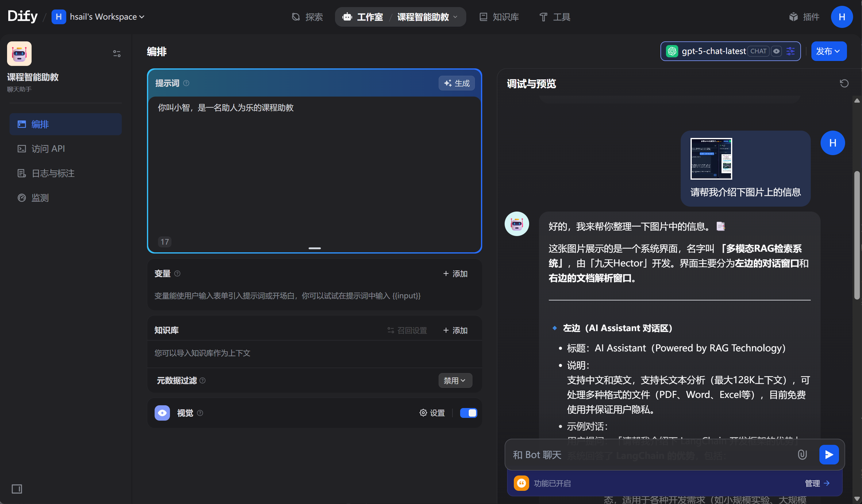862x504 pixels.
Task: Open 视觉 设置 settings
Action: click(x=432, y=413)
